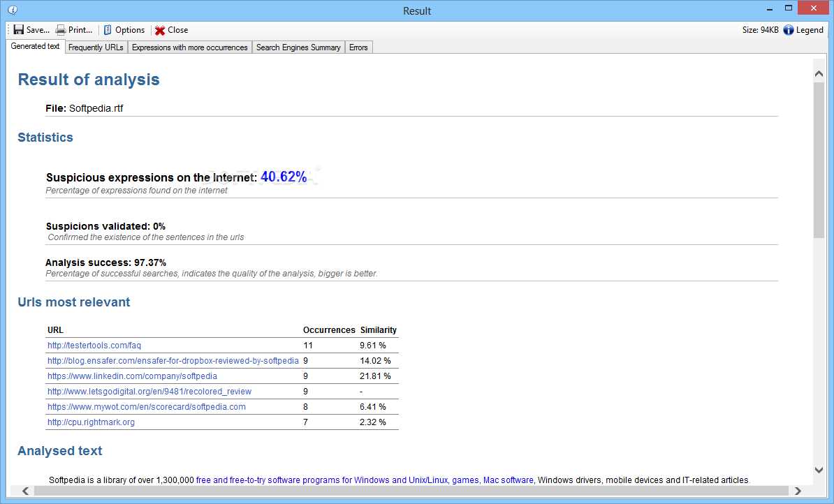Minimize the Result window
The height and width of the screenshot is (504, 834).
click(x=769, y=8)
